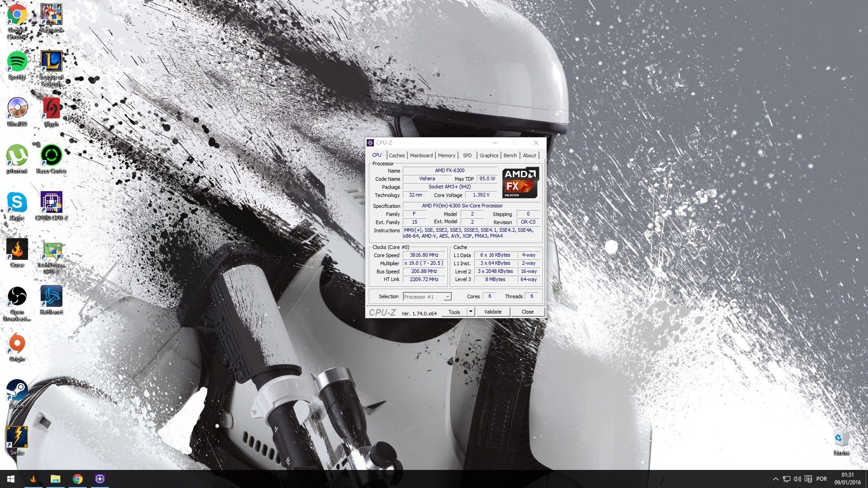This screenshot has height=488, width=868.
Task: Open the CPUID CPU-Z desktop shortcut
Action: point(51,206)
